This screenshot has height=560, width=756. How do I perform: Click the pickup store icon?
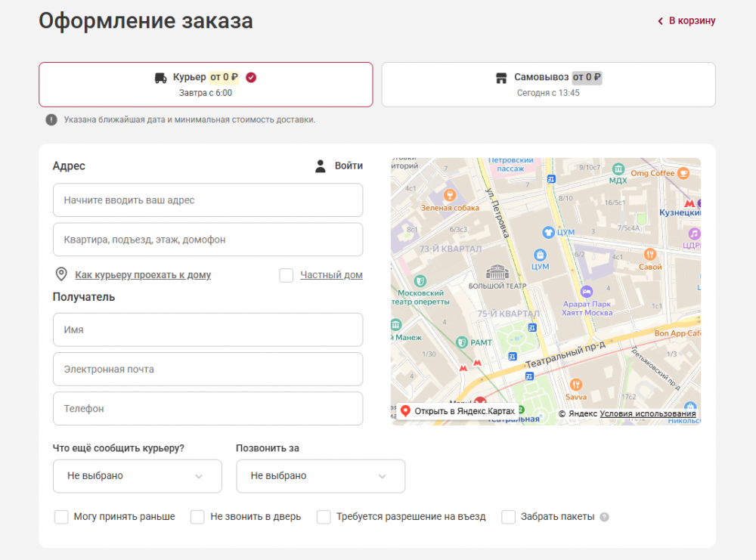coord(501,78)
